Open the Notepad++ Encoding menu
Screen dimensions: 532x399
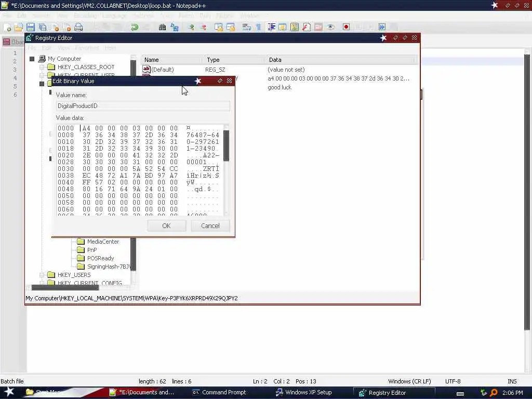tap(85, 16)
